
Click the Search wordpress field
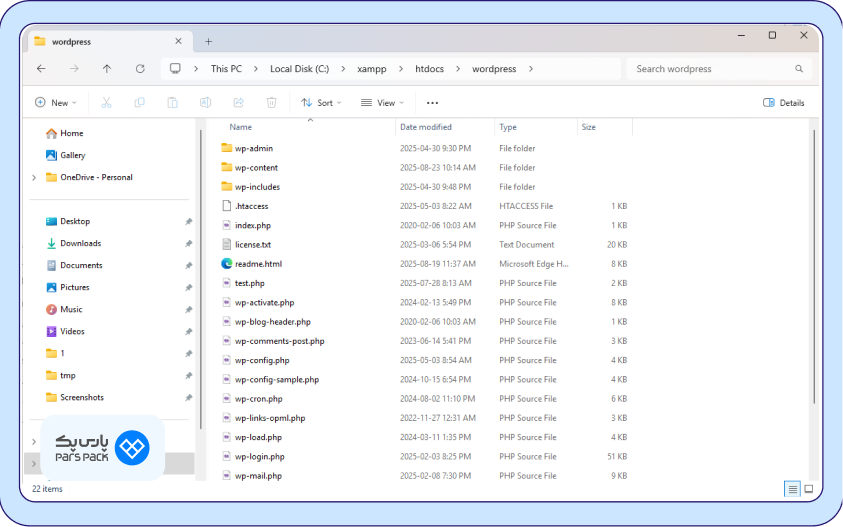(x=719, y=69)
